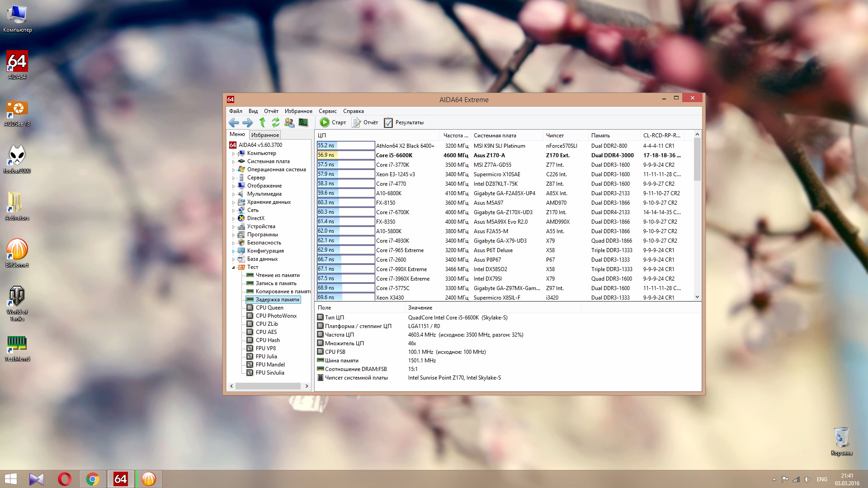Click the green Up arrow toolbar icon
The height and width of the screenshot is (488, 868).
262,122
